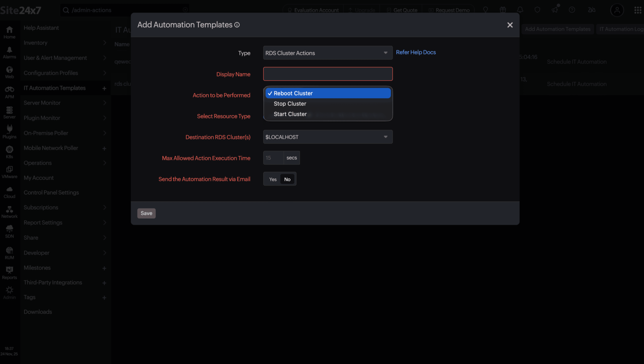Choose Start Cluster from action list
Image resolution: width=644 pixels, height=364 pixels.
[290, 114]
